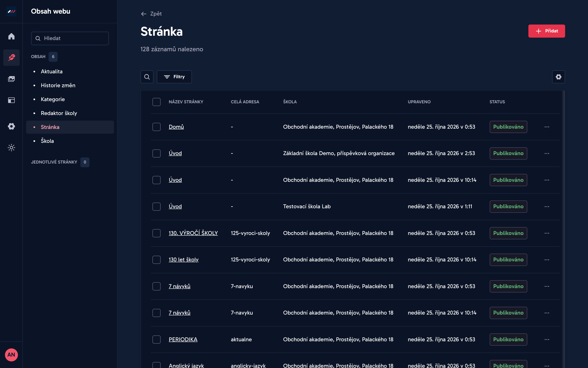Click the feather content manager icon
Image resolution: width=588 pixels, height=368 pixels.
pos(11,58)
